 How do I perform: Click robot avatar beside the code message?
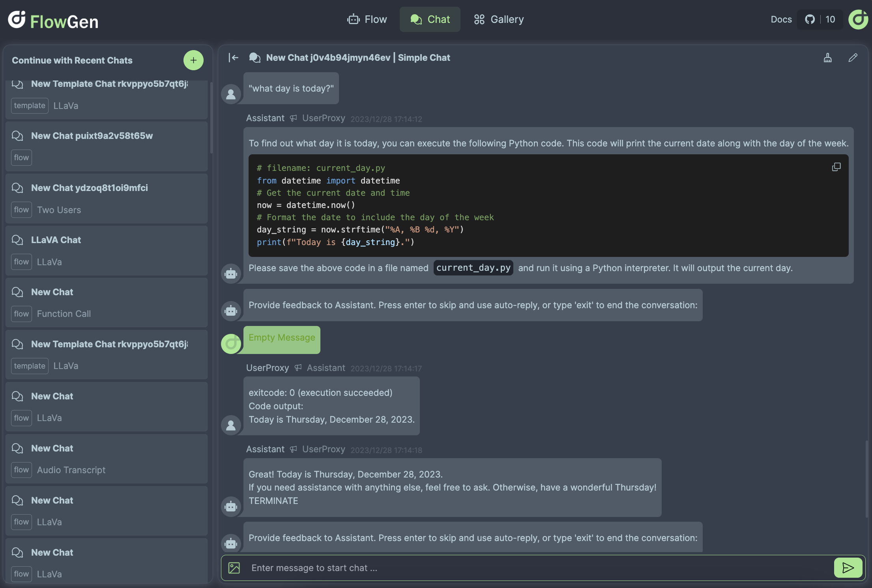tap(231, 273)
